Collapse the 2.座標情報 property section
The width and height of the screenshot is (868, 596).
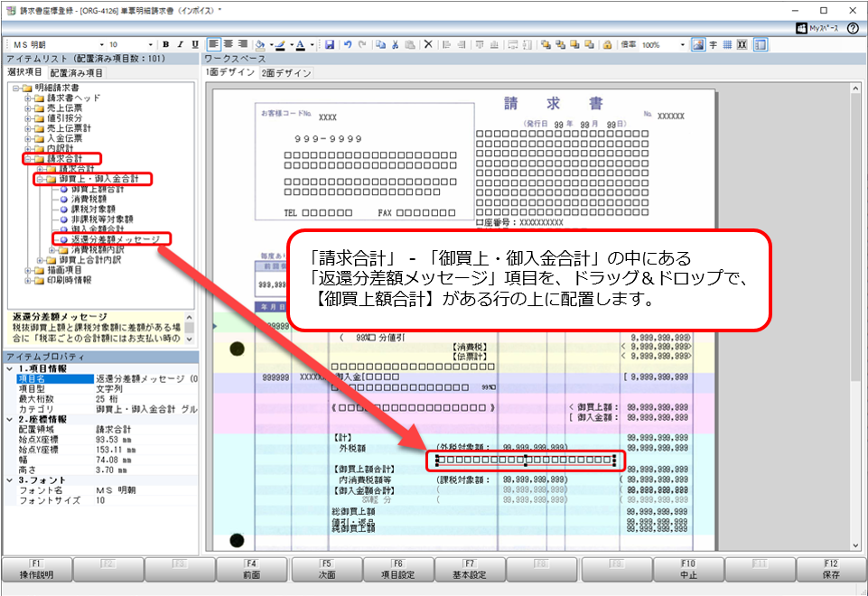pos(9,420)
